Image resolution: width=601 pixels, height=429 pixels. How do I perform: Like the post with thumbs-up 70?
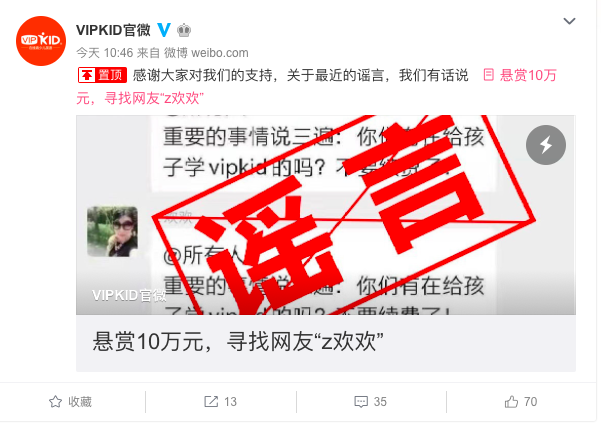pyautogui.click(x=521, y=402)
